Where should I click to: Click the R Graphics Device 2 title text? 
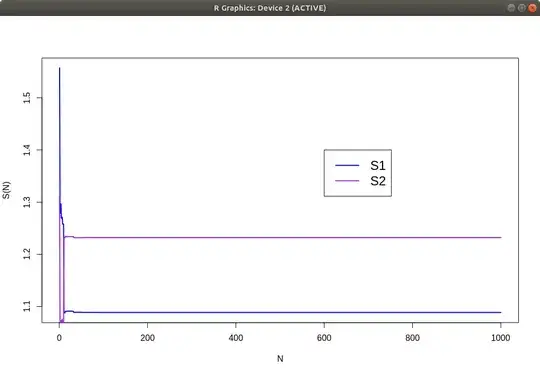(x=270, y=8)
